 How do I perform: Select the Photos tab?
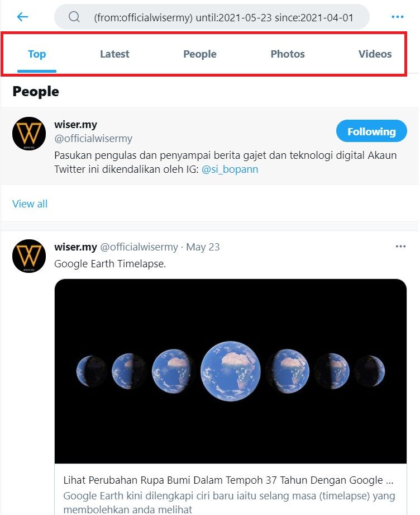coord(288,54)
